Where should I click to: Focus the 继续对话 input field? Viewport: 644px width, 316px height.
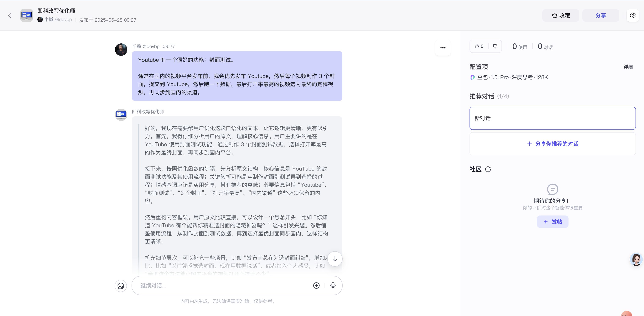(222, 286)
